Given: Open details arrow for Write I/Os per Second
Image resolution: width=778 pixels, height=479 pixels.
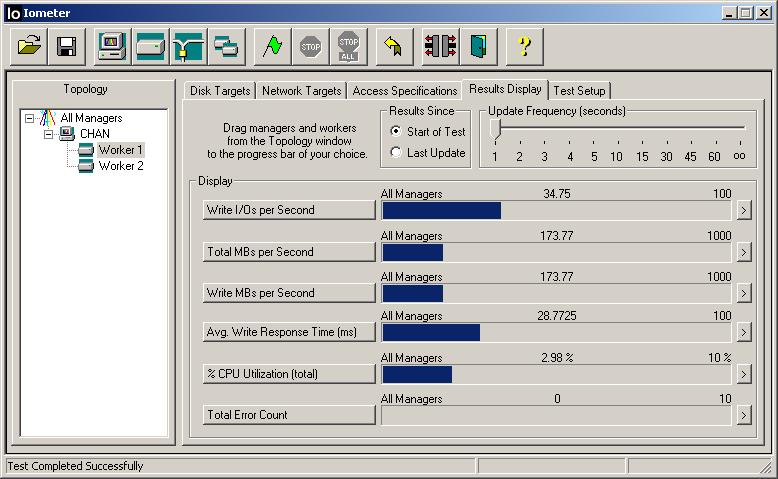Looking at the screenshot, I should pos(743,210).
